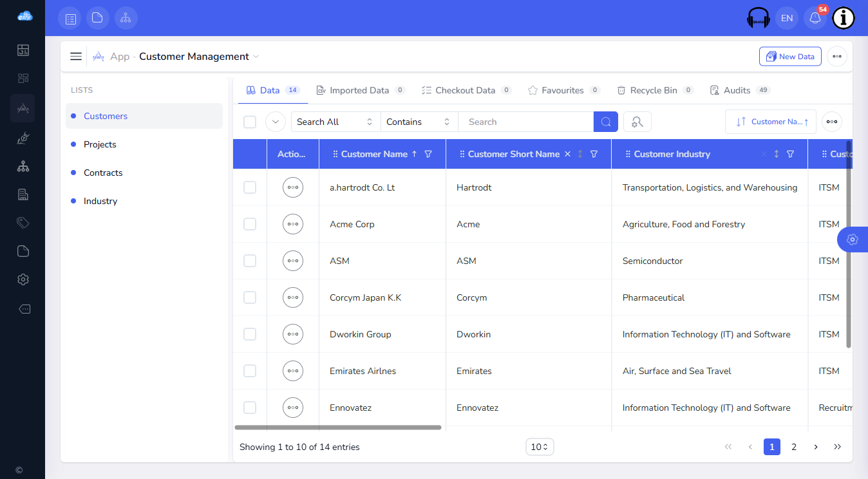Switch to the Audits tab
Image resolution: width=868 pixels, height=479 pixels.
click(x=740, y=90)
